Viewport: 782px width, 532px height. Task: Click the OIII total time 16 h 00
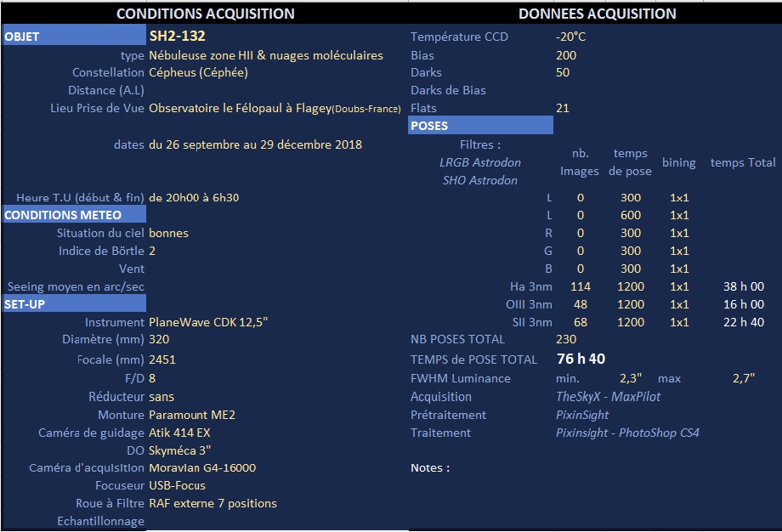743,304
